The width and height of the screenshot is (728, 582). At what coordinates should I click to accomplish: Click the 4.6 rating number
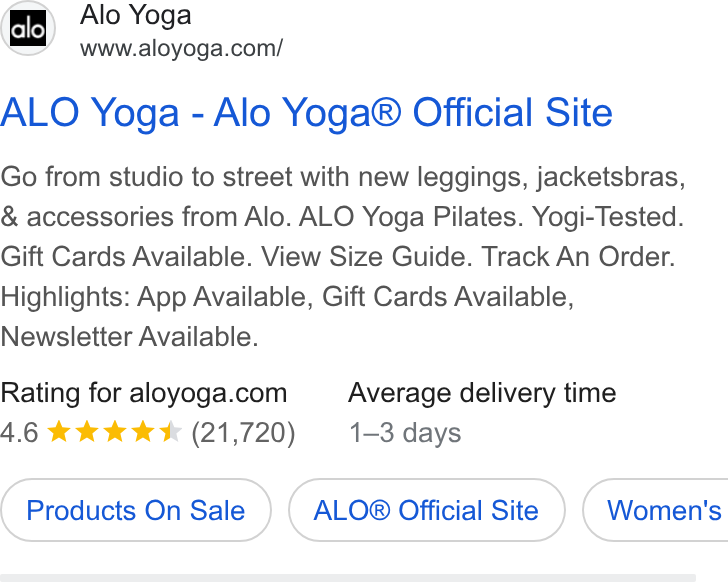click(x=19, y=433)
